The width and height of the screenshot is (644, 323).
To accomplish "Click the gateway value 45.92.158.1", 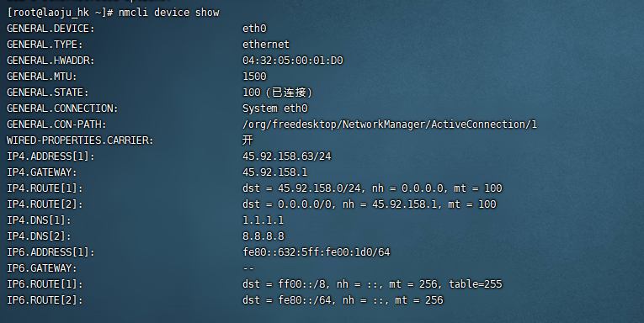I will tap(274, 172).
